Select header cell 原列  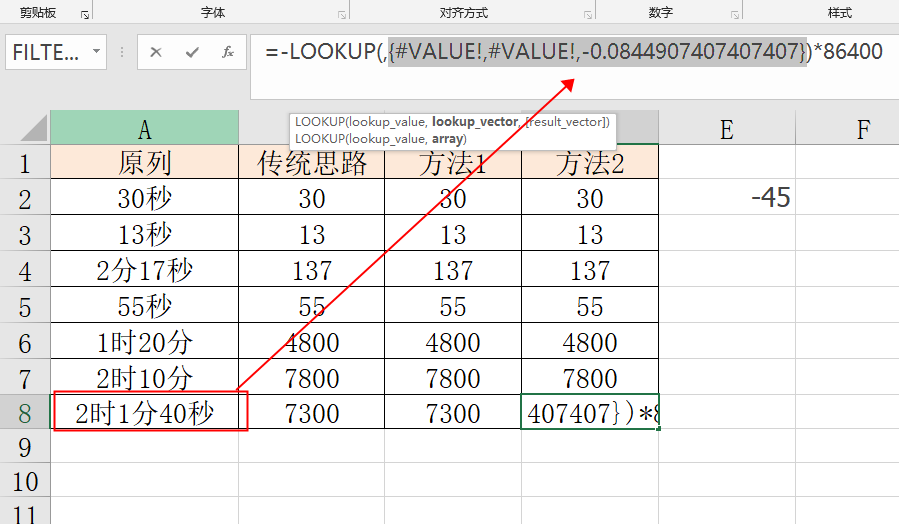144,162
